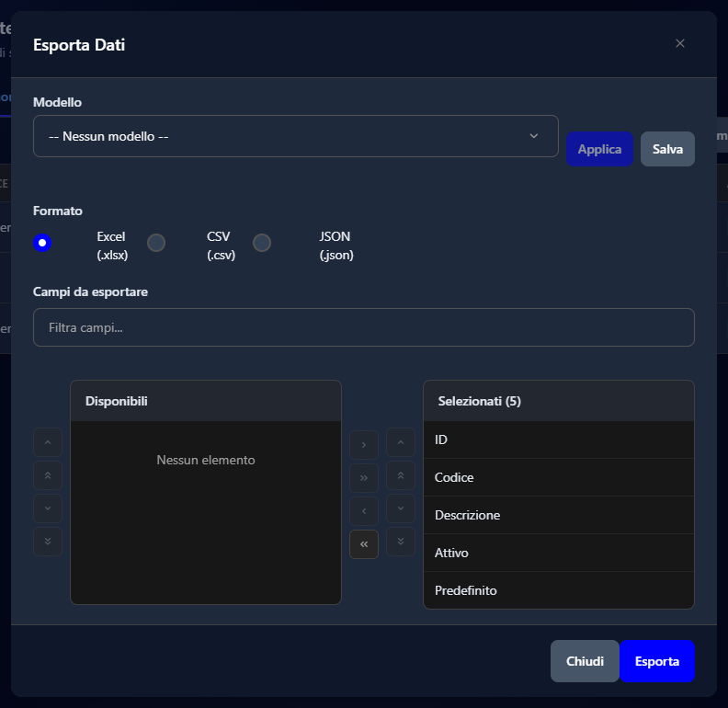Move to bottom icon beside Selezionati list
This screenshot has height=708, width=728.
click(x=401, y=542)
